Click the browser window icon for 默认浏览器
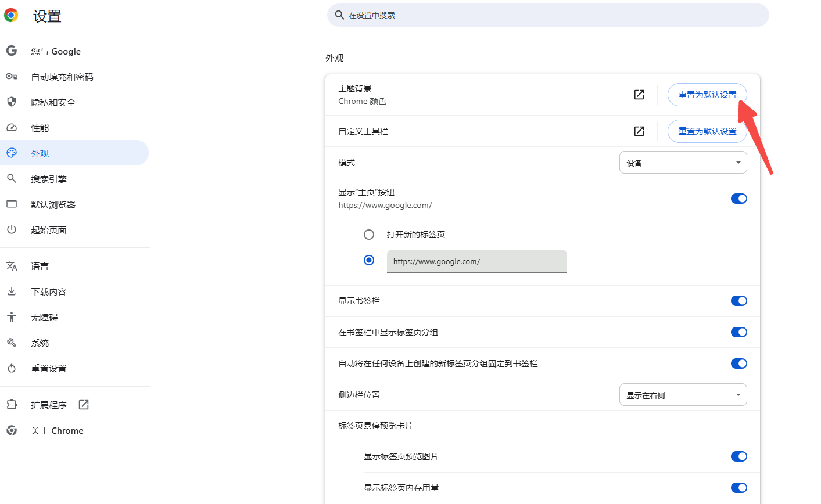Screen dimensions: 821x504 coord(12,204)
